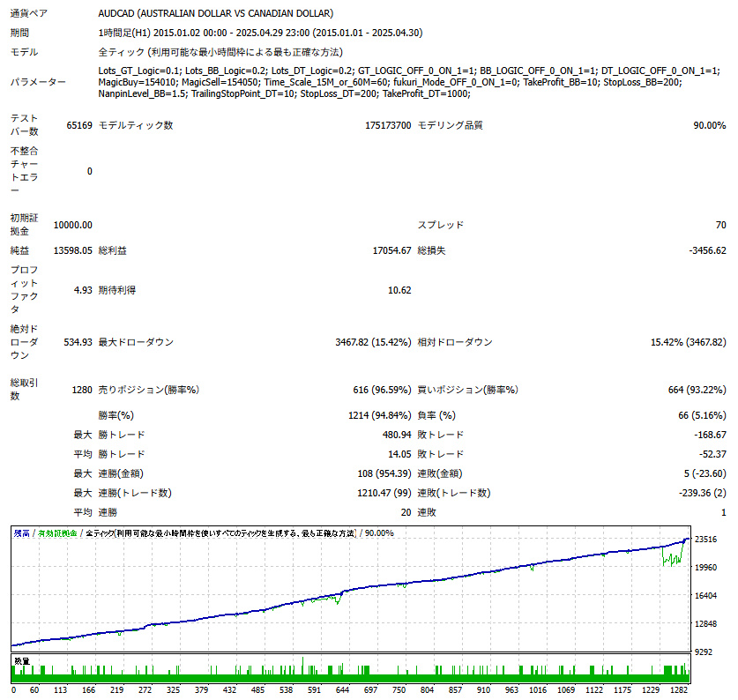Click largest losing trade -168.67
Viewport: 738px width, 700px height.
click(711, 435)
